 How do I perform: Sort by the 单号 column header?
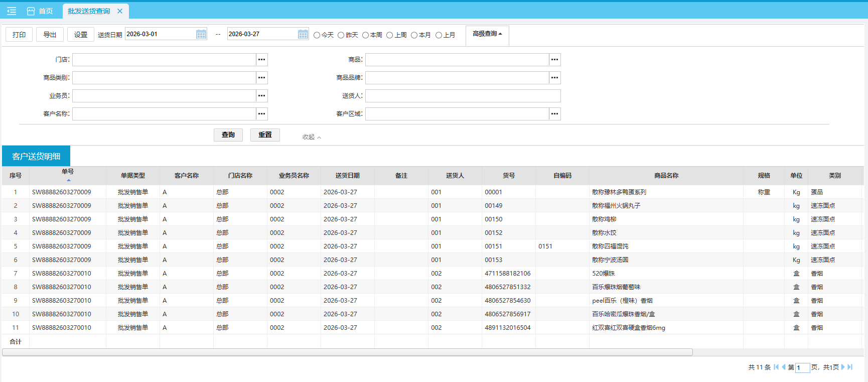click(x=68, y=172)
